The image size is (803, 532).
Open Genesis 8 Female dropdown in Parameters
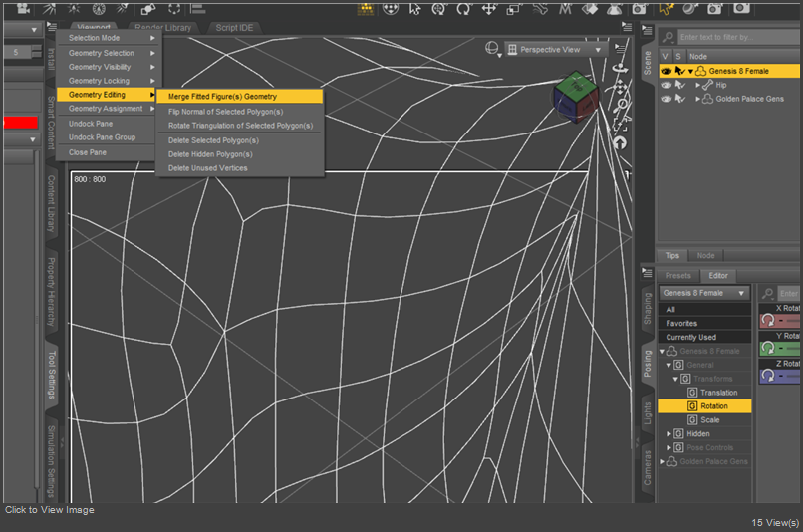coord(703,293)
